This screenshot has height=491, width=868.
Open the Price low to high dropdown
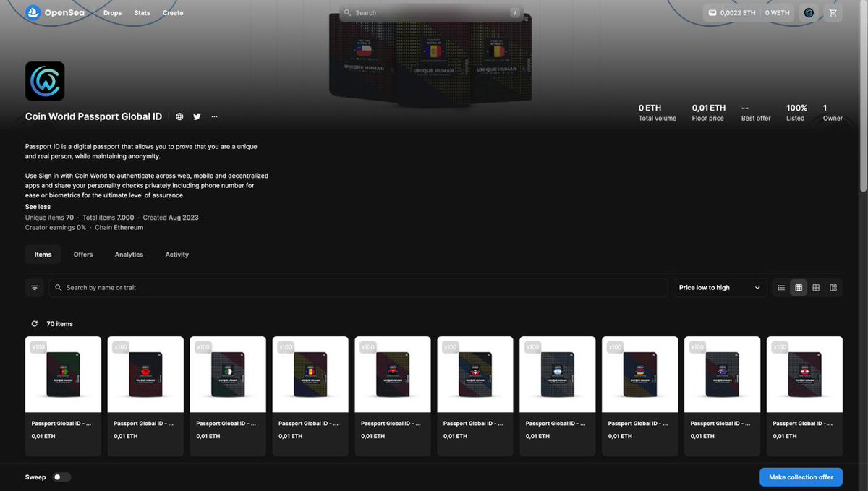(720, 288)
